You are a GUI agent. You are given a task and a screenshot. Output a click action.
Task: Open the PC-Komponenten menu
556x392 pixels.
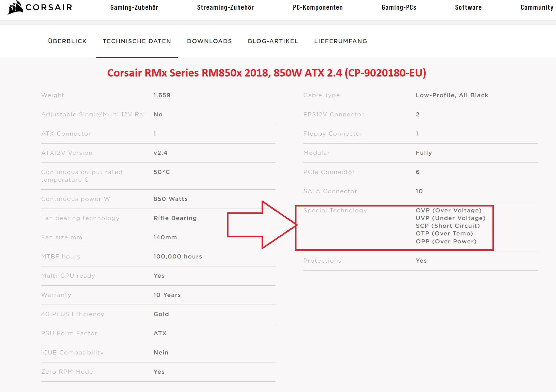(x=318, y=7)
